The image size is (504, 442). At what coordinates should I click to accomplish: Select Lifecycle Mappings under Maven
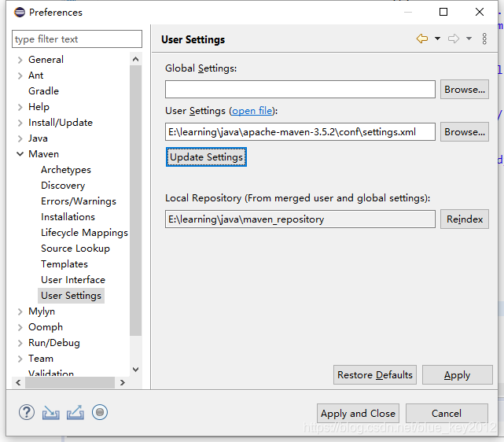84,233
